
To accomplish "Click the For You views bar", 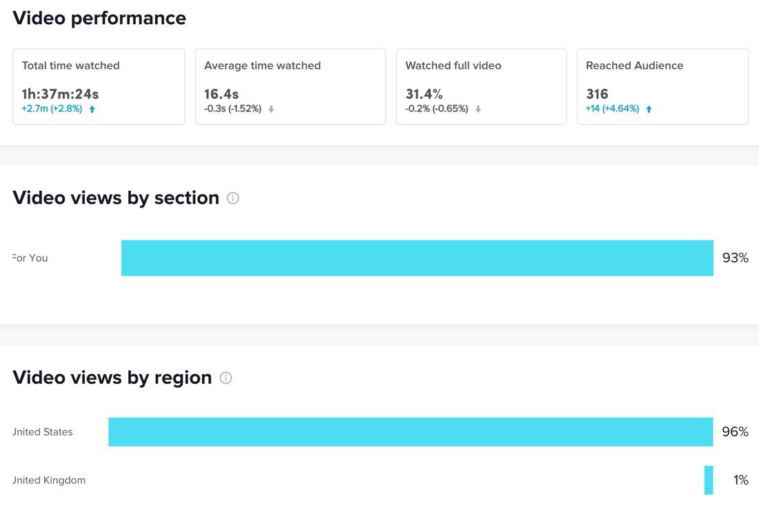I will point(417,258).
